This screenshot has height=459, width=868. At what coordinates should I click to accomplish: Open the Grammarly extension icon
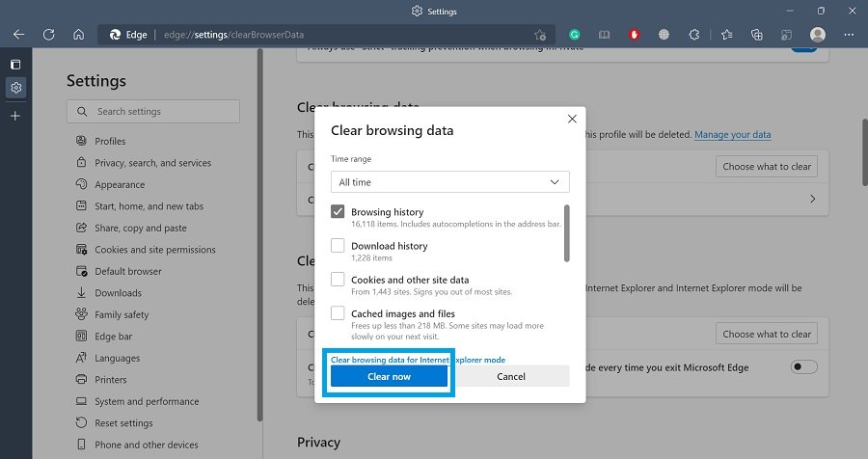point(575,35)
